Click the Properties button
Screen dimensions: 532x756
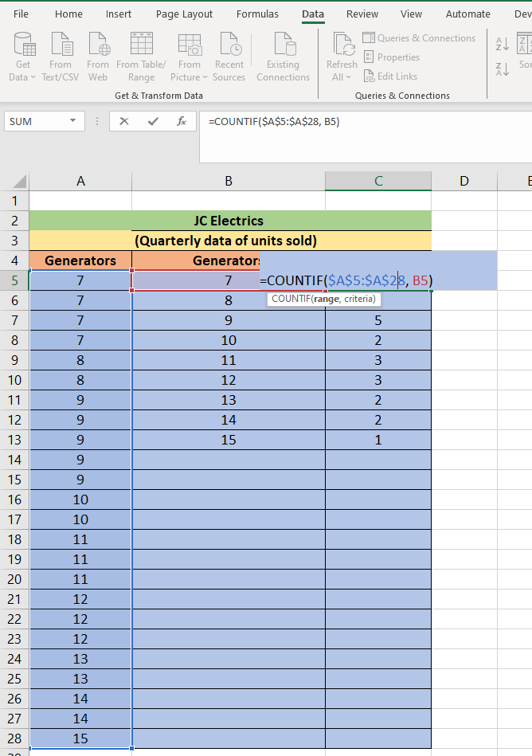(x=391, y=57)
